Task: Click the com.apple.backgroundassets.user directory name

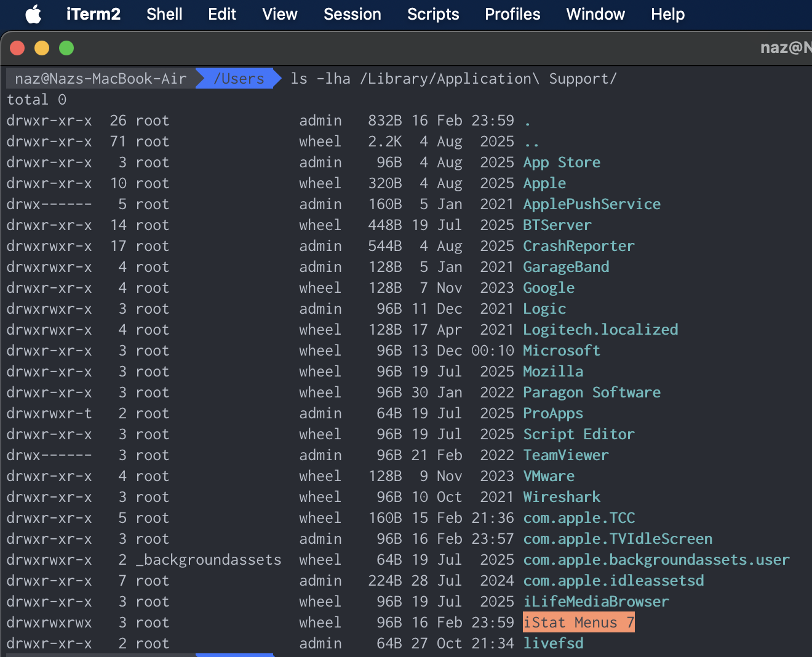Action: pos(656,560)
